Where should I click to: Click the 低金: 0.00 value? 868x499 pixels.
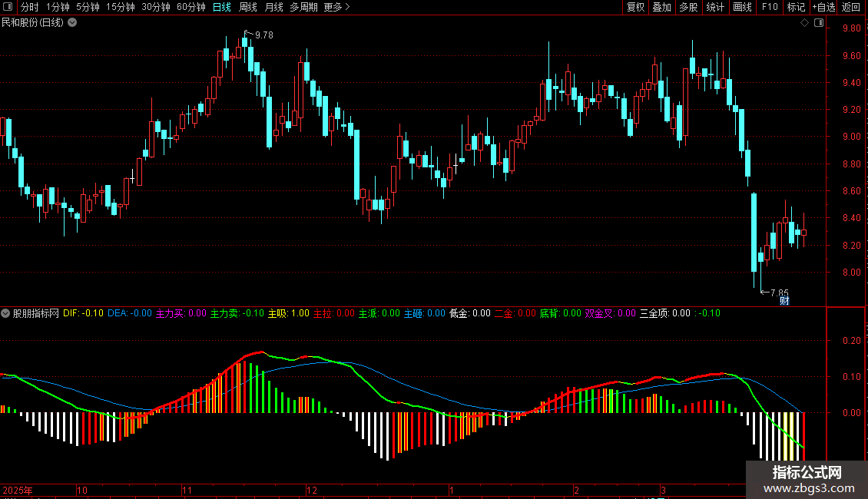coord(470,313)
